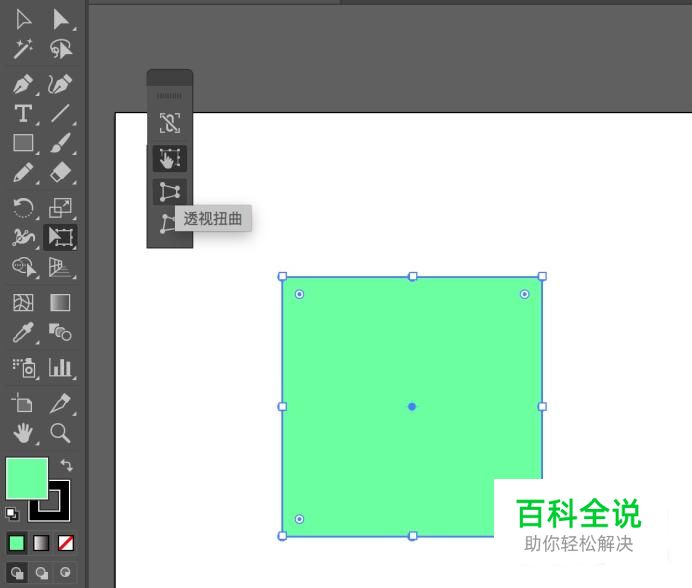
Task: Click the top-left corner radius widget
Action: point(299,294)
